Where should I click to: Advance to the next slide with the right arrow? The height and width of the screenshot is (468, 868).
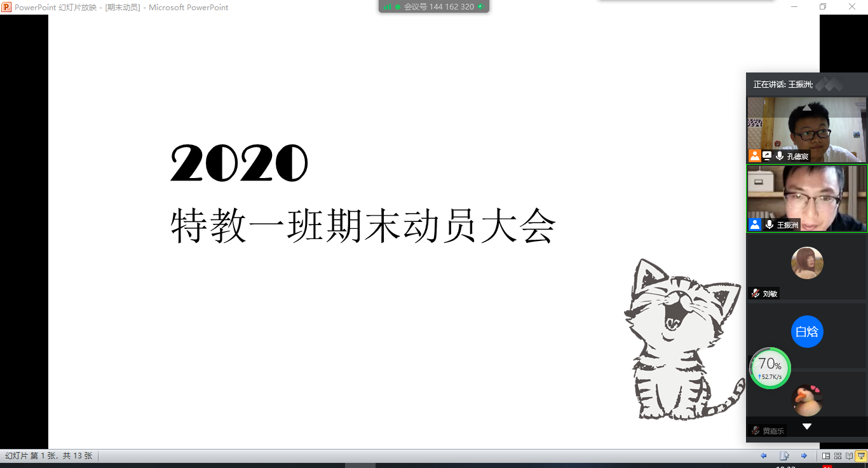(804, 456)
